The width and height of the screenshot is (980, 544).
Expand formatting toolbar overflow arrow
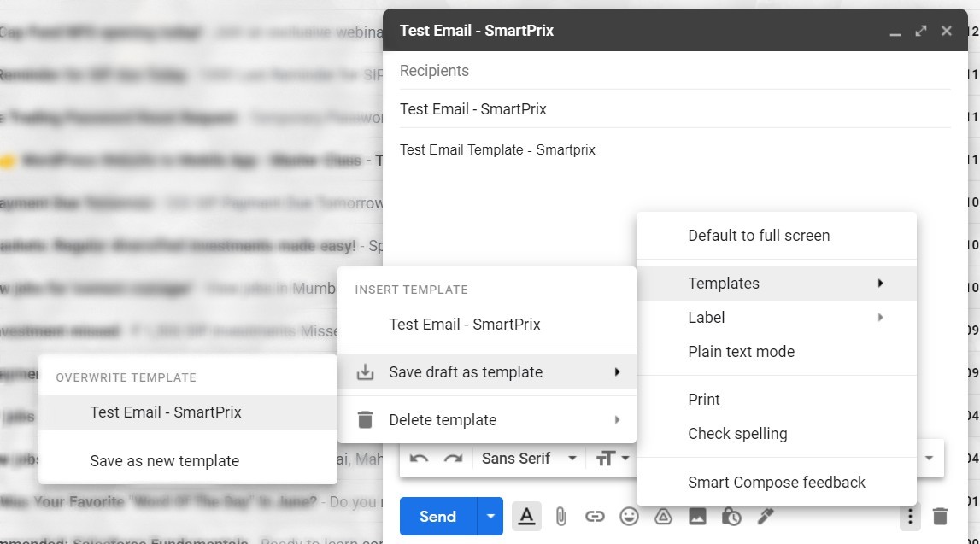click(930, 459)
